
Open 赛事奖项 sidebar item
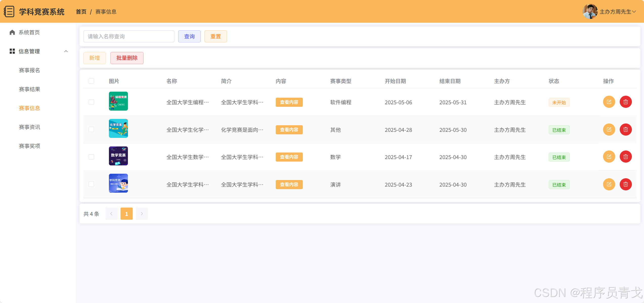tap(30, 146)
